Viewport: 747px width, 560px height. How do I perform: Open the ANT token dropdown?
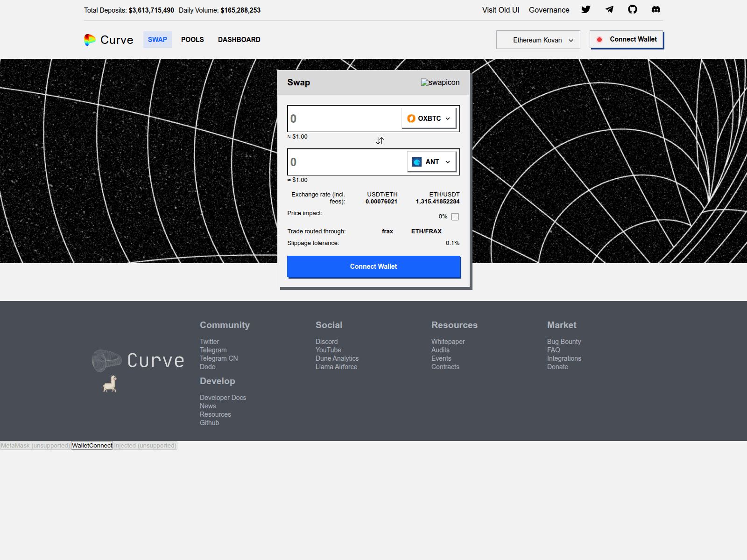coord(431,162)
